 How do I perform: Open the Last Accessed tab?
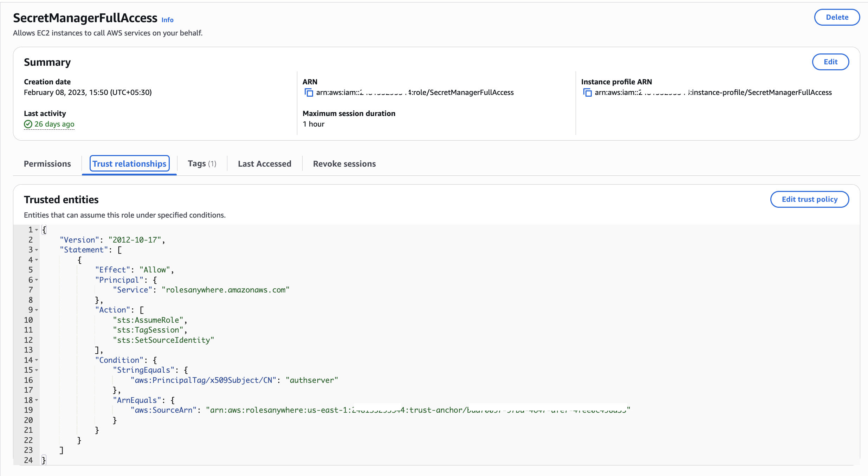click(265, 164)
